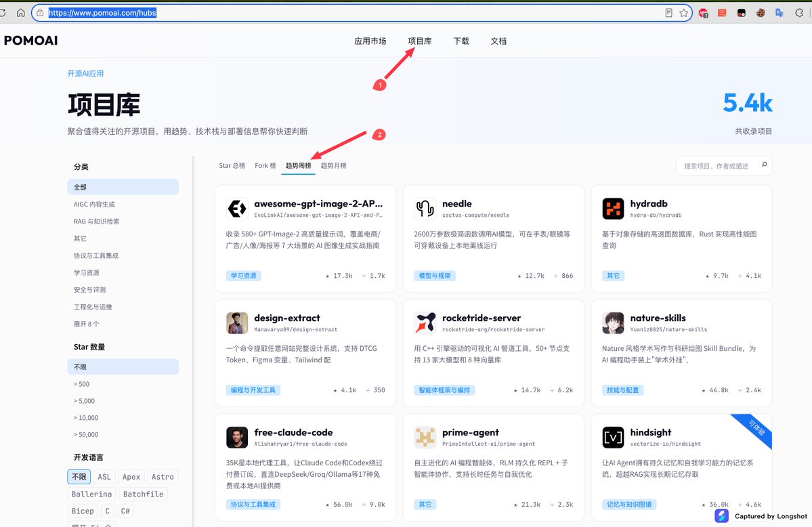Image resolution: width=812 pixels, height=527 pixels.
Task: Open the extensions puzzle icon
Action: 800,13
